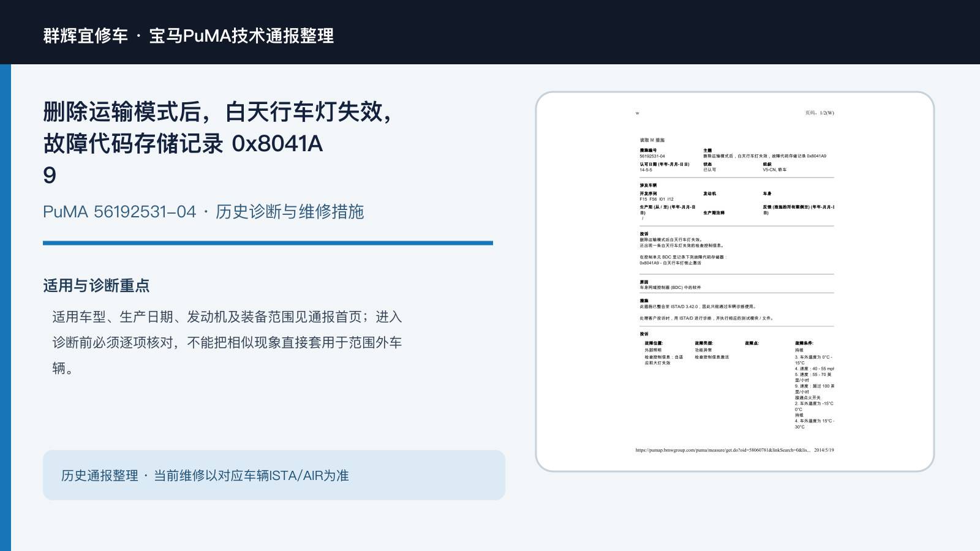980x551 pixels.
Task: Click the note box 历史通报整理 · 当前维修以对应车辆ISTA/AIR为准
Action: point(274,475)
